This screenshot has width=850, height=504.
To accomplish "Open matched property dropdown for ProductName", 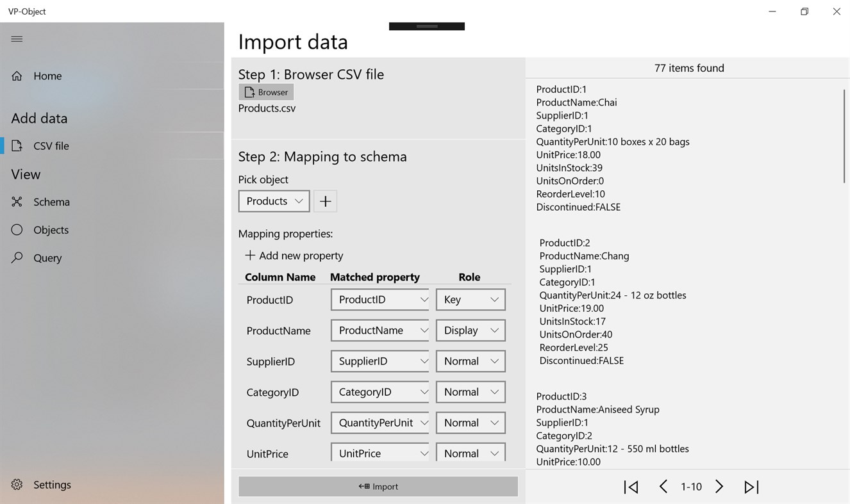I will tap(380, 330).
